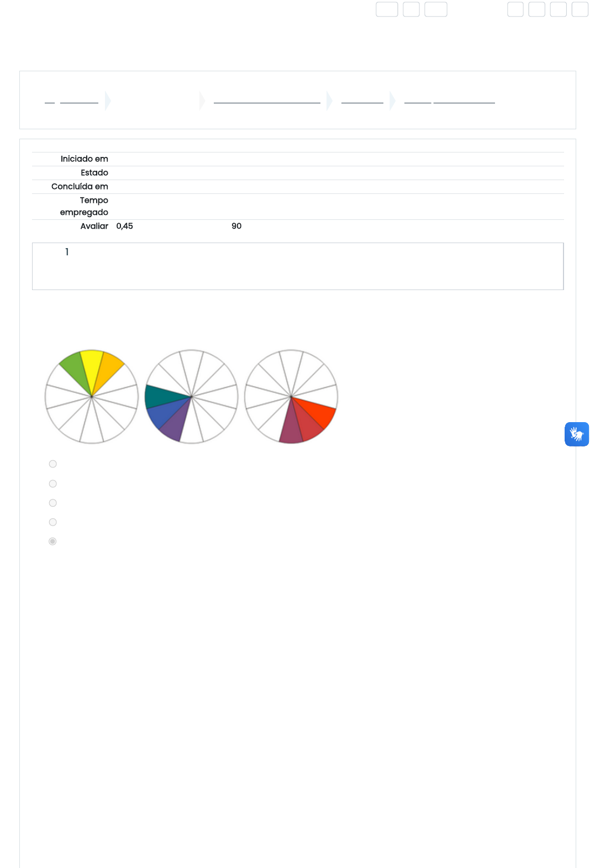Pick the second answer radio option
Screen dimensions: 595x868
coord(53,484)
